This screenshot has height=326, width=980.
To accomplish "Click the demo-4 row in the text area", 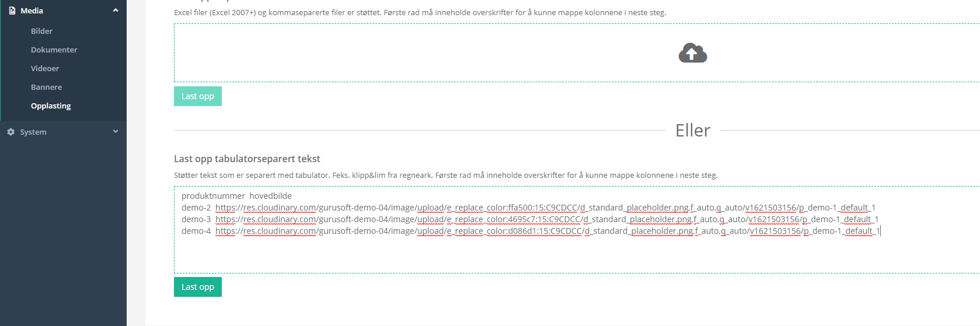I will tap(531, 231).
